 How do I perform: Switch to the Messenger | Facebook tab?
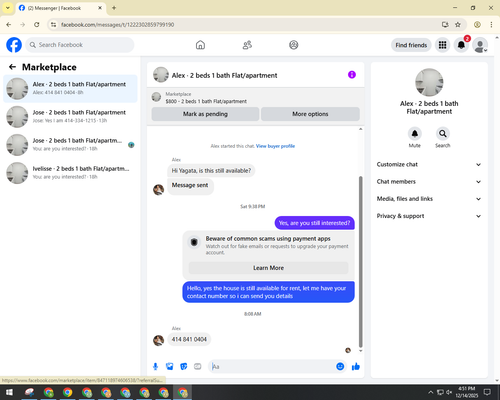coord(61,8)
